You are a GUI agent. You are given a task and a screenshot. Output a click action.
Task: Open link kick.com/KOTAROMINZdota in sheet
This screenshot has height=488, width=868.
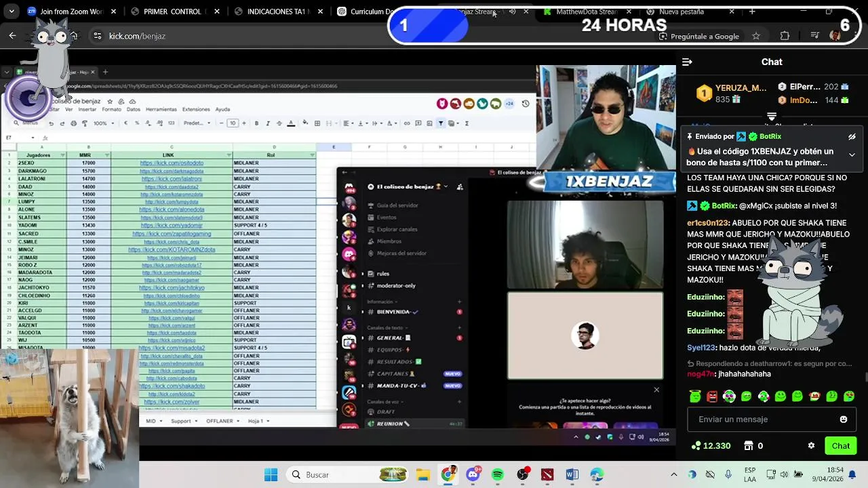pos(172,249)
